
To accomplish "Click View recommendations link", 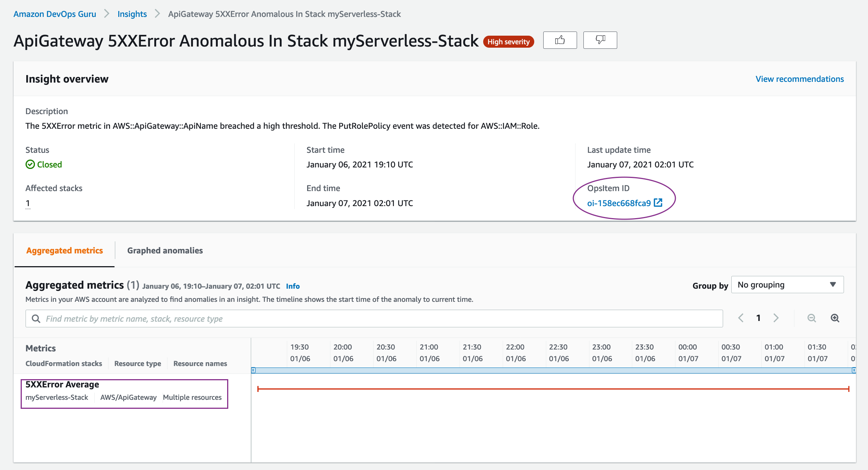I will click(799, 79).
